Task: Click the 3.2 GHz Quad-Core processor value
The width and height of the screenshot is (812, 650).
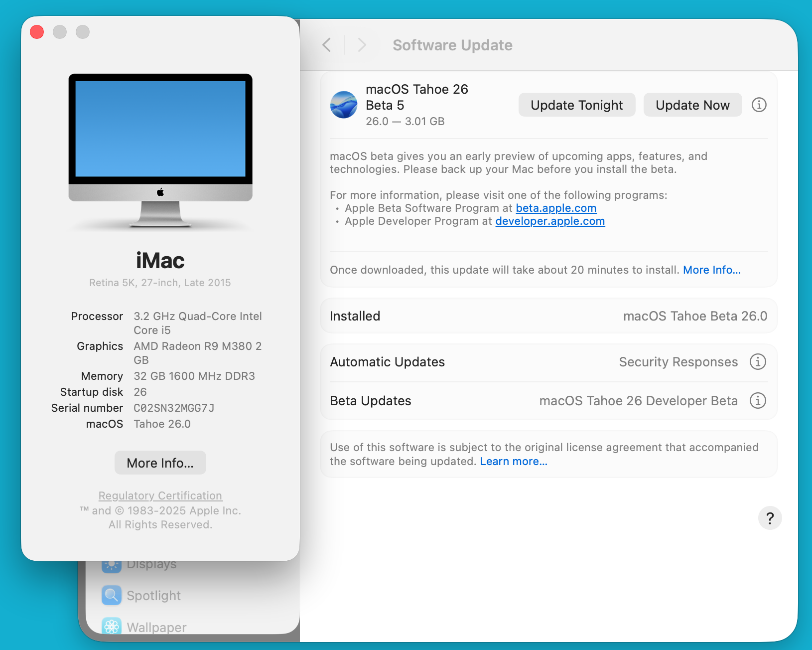Action: [x=198, y=323]
